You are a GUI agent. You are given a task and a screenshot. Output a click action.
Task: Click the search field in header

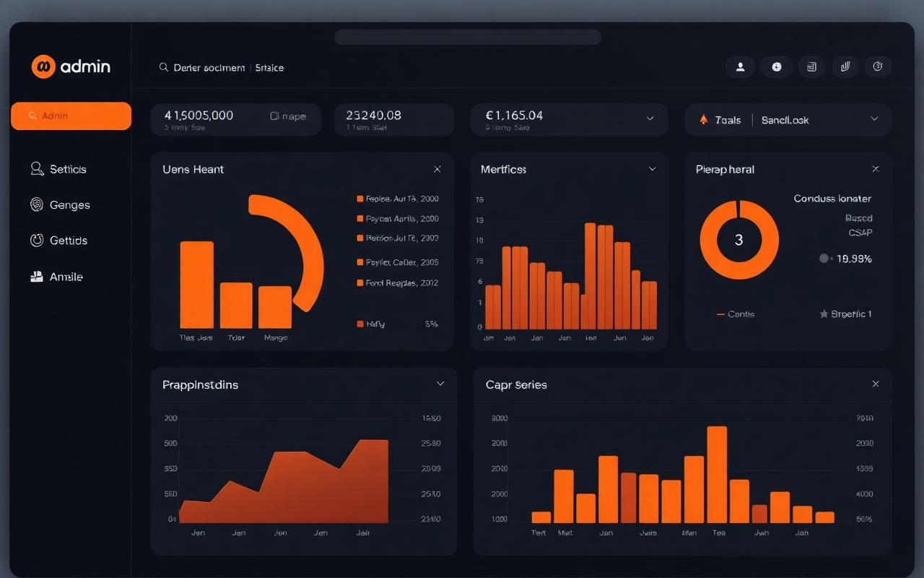click(x=222, y=67)
